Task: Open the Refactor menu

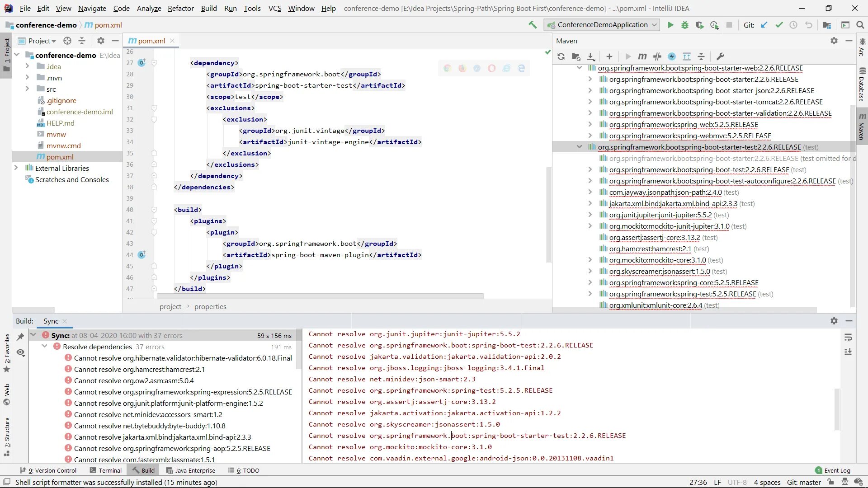Action: click(180, 8)
